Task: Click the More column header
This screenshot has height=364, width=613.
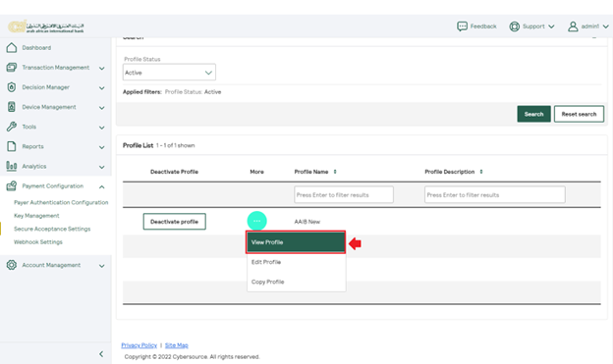Action: tap(256, 172)
